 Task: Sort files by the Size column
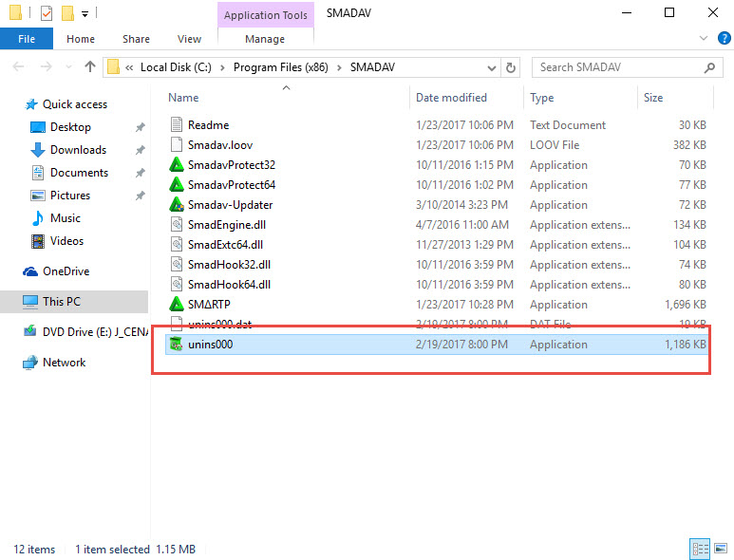(x=653, y=98)
